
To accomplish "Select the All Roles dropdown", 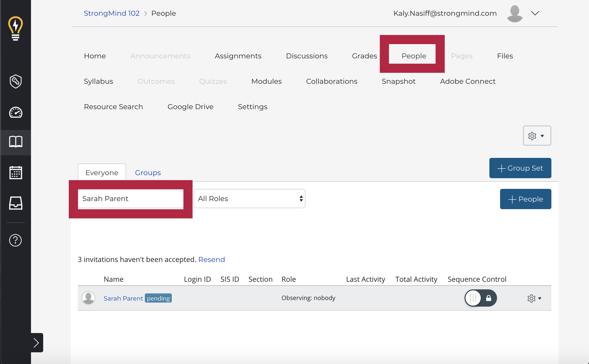I will [x=250, y=198].
